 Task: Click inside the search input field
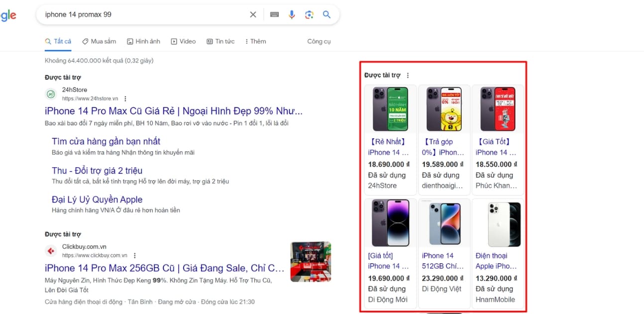point(139,14)
